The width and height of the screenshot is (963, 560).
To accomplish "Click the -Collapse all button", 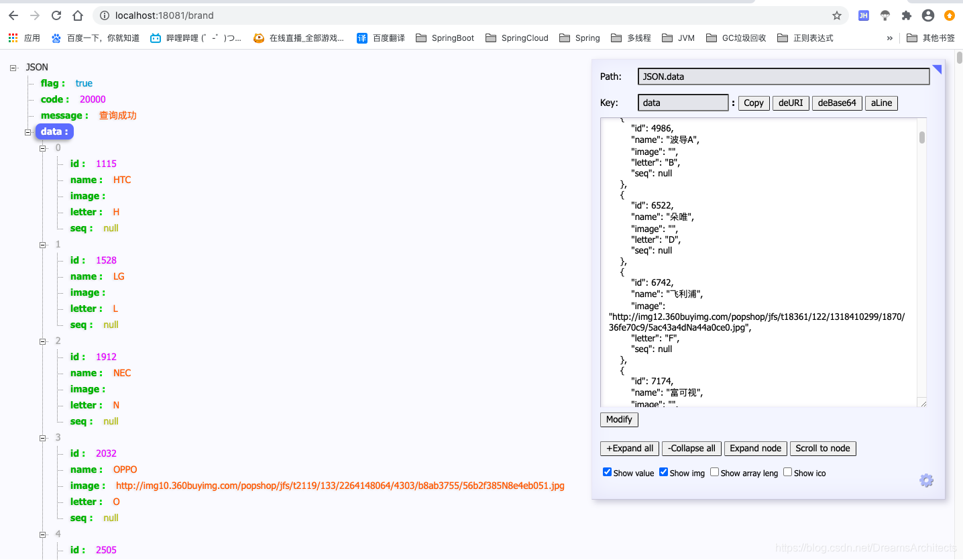I will pos(691,448).
